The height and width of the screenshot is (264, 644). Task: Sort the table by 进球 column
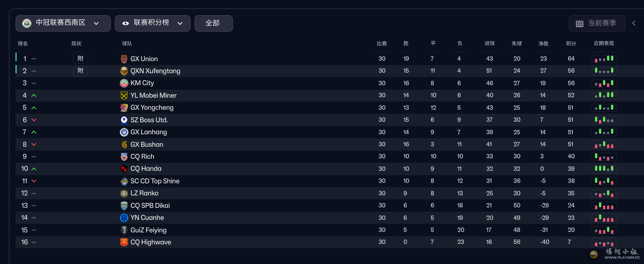pyautogui.click(x=490, y=44)
